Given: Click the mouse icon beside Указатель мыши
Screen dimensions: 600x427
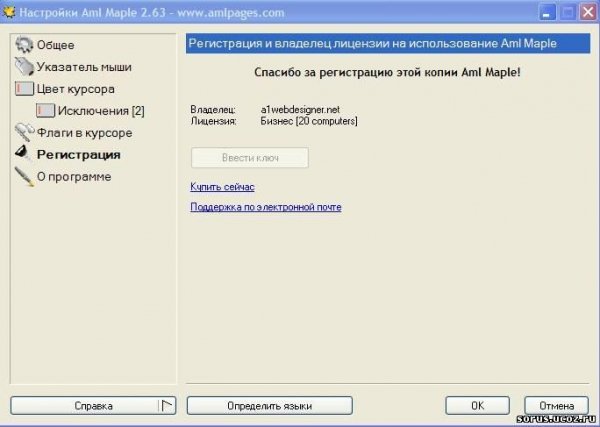Looking at the screenshot, I should (24, 66).
